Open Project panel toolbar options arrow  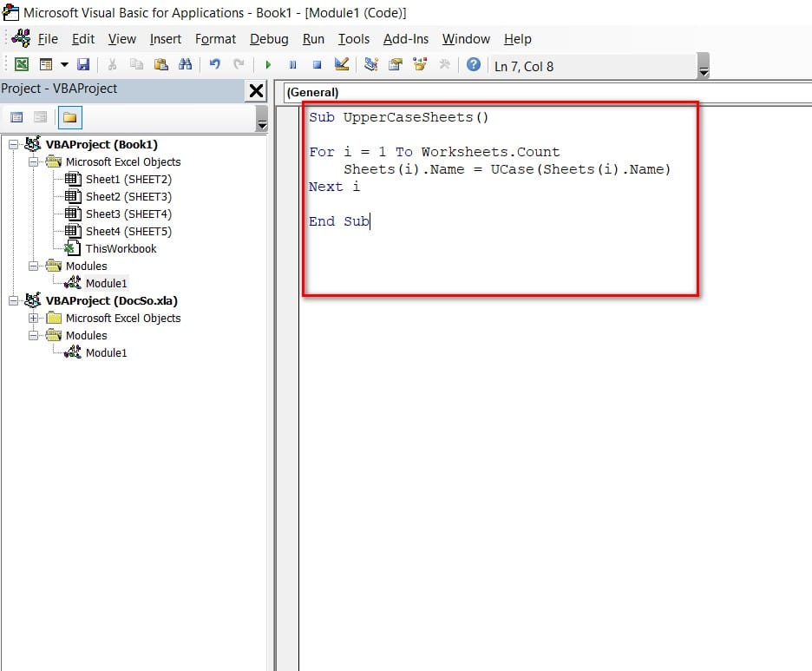pos(262,118)
